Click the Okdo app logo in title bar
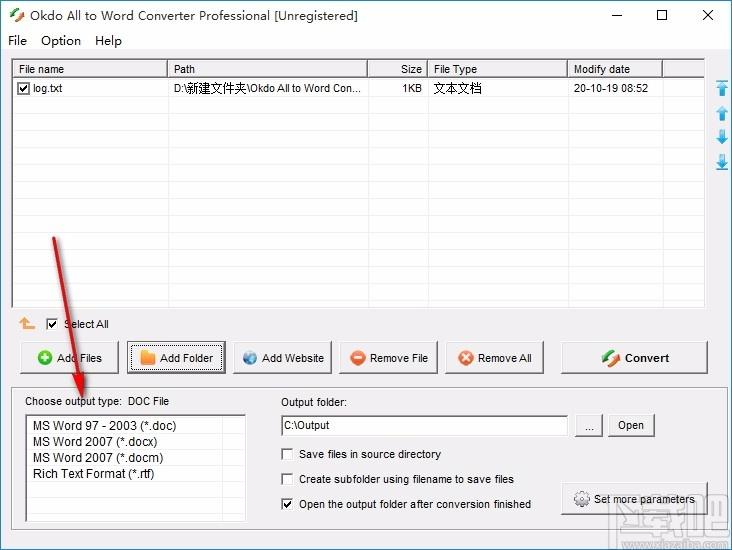Viewport: 732px width, 550px height. (x=17, y=15)
